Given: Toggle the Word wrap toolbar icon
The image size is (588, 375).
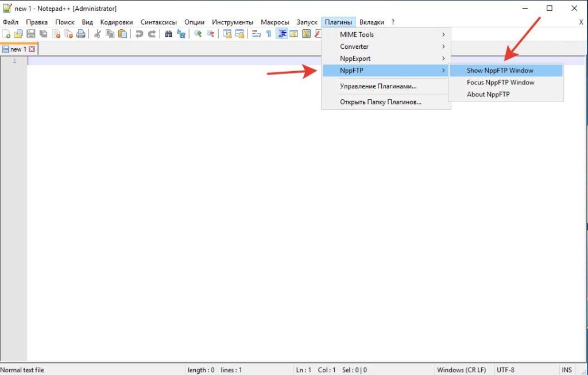Looking at the screenshot, I should click(x=257, y=34).
